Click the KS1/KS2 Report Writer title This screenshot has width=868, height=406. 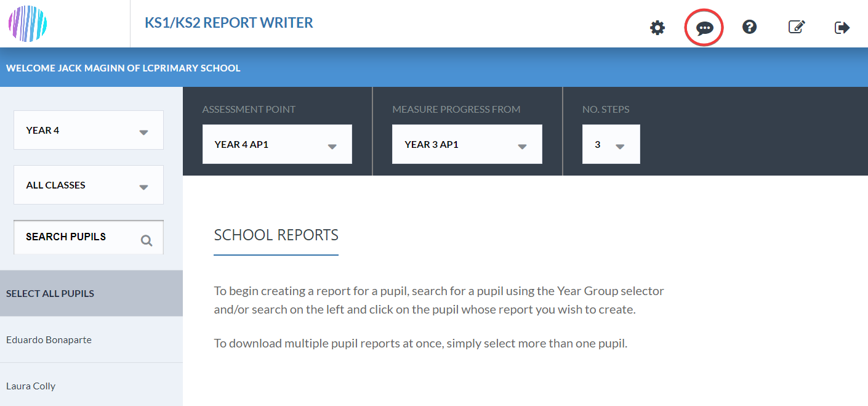click(x=229, y=23)
